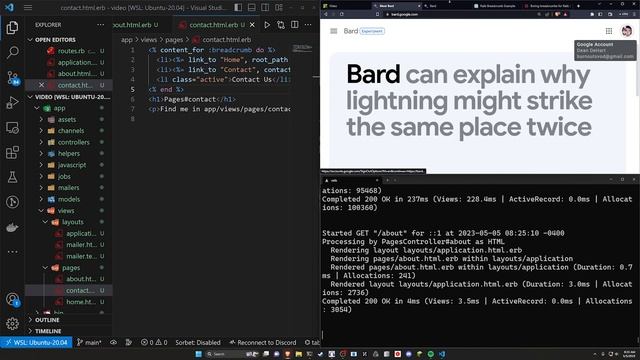
Task: Open the Explorer view in activity bar
Action: (x=12, y=27)
